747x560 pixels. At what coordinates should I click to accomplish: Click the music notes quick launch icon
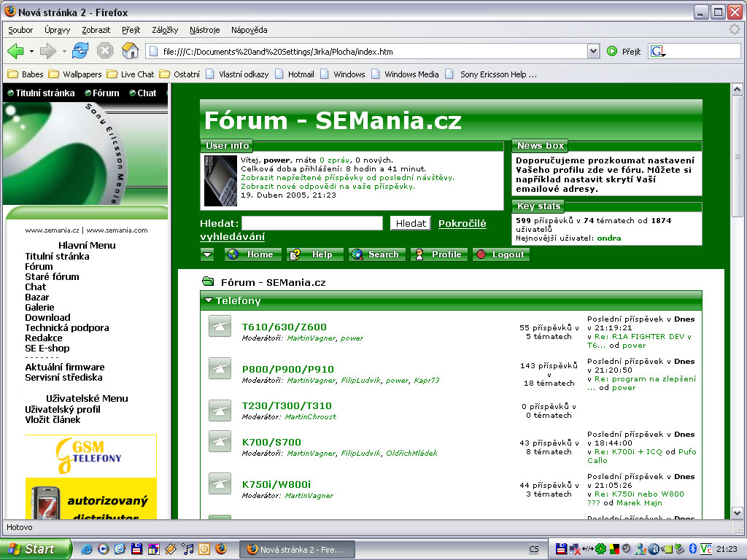coord(187,549)
